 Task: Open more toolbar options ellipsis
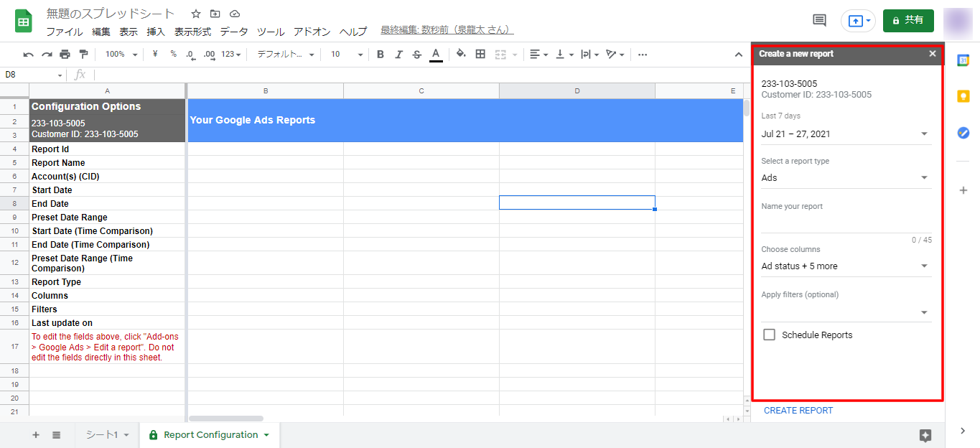(642, 54)
